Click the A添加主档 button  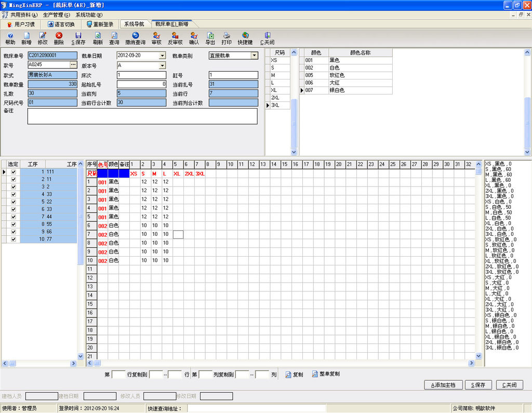tap(443, 385)
